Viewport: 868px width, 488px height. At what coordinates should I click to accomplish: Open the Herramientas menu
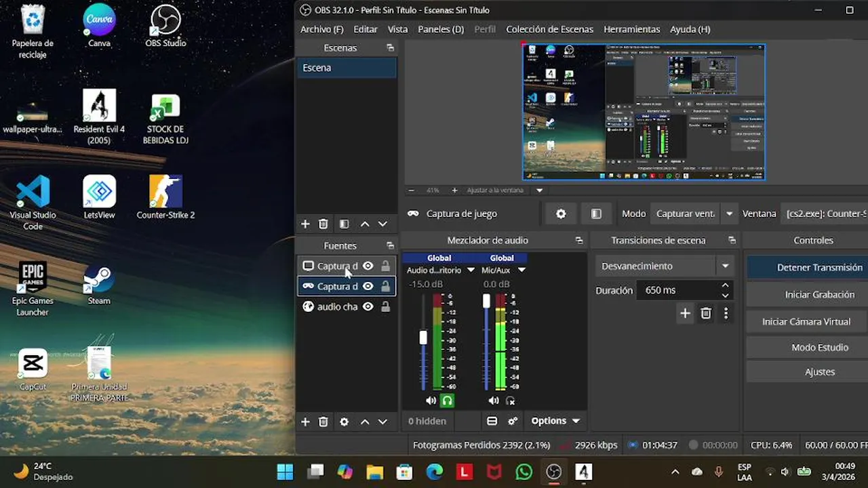click(x=631, y=29)
